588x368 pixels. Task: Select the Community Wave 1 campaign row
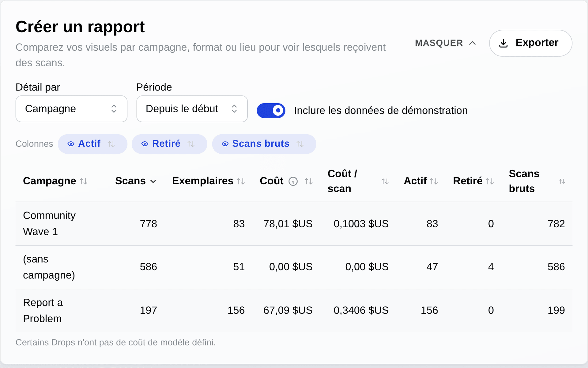tap(294, 224)
